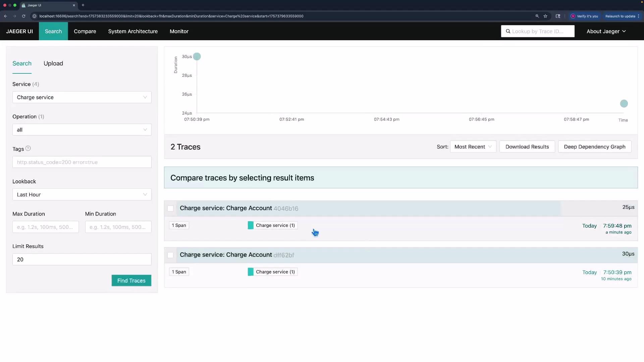Click the zoom magnifier icon in address bar

tap(537, 16)
